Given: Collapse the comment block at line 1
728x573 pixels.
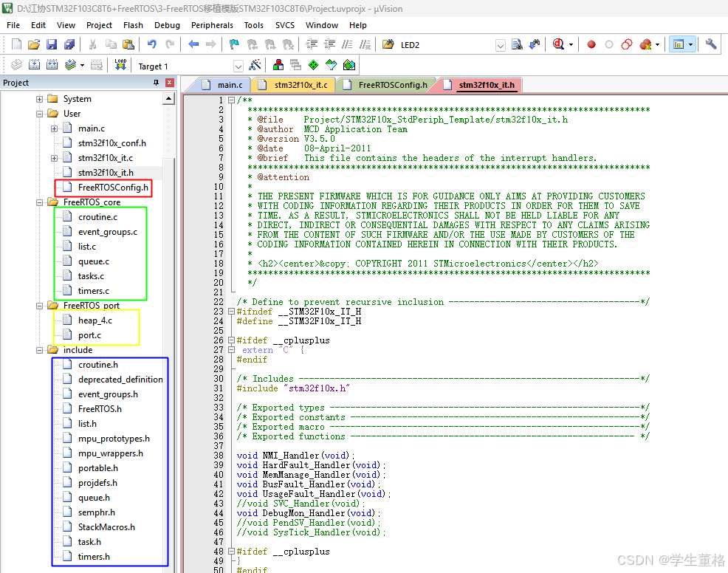Looking at the screenshot, I should point(231,100).
